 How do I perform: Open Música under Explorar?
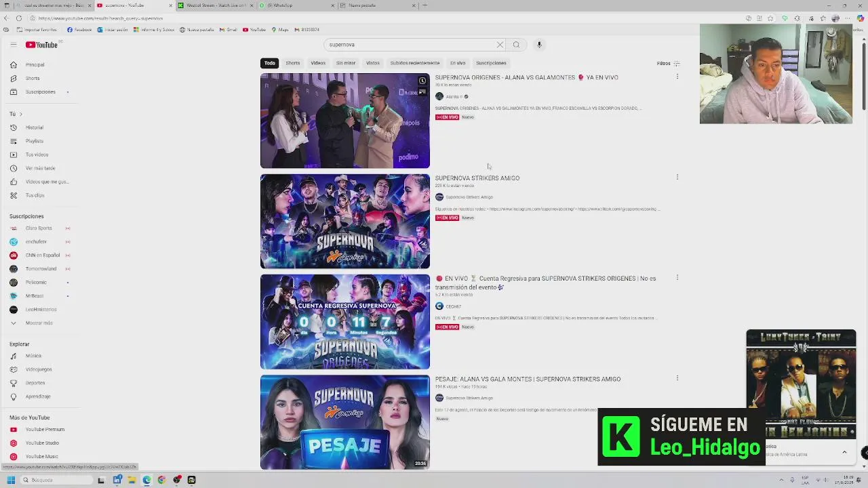pos(41,356)
